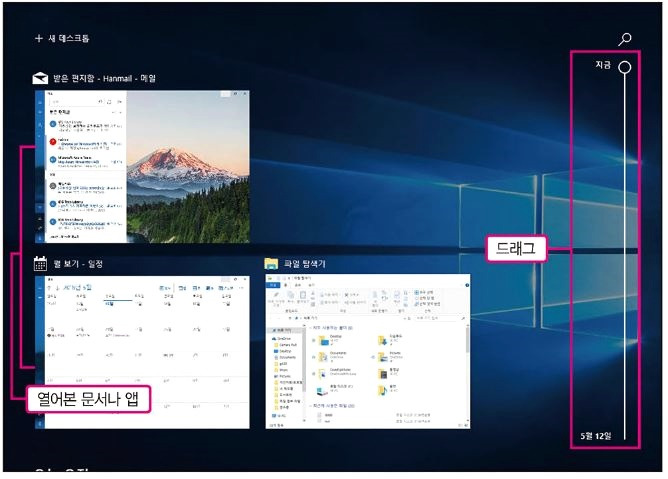
Task: Jump to 5월 12일 on the timeline
Action: [x=596, y=436]
